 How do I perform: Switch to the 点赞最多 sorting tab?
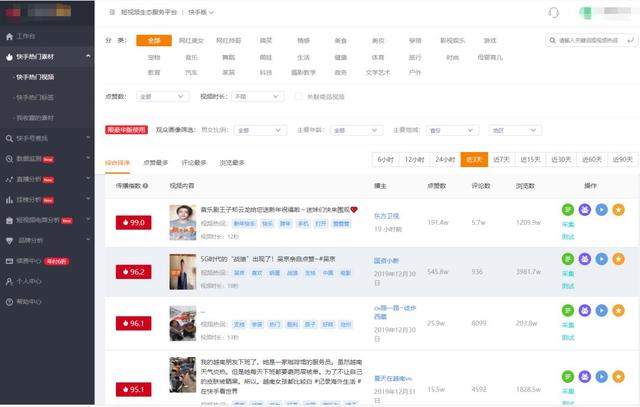tap(156, 161)
